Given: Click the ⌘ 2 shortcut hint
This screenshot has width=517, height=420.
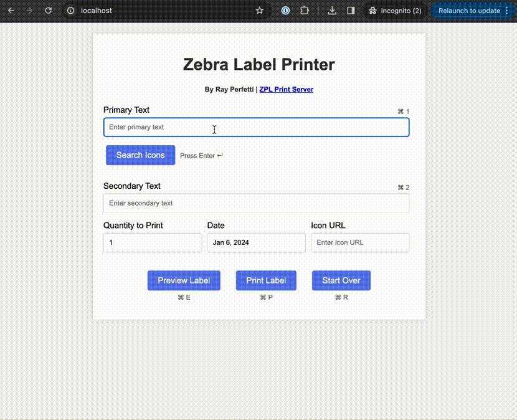Looking at the screenshot, I should 403,188.
